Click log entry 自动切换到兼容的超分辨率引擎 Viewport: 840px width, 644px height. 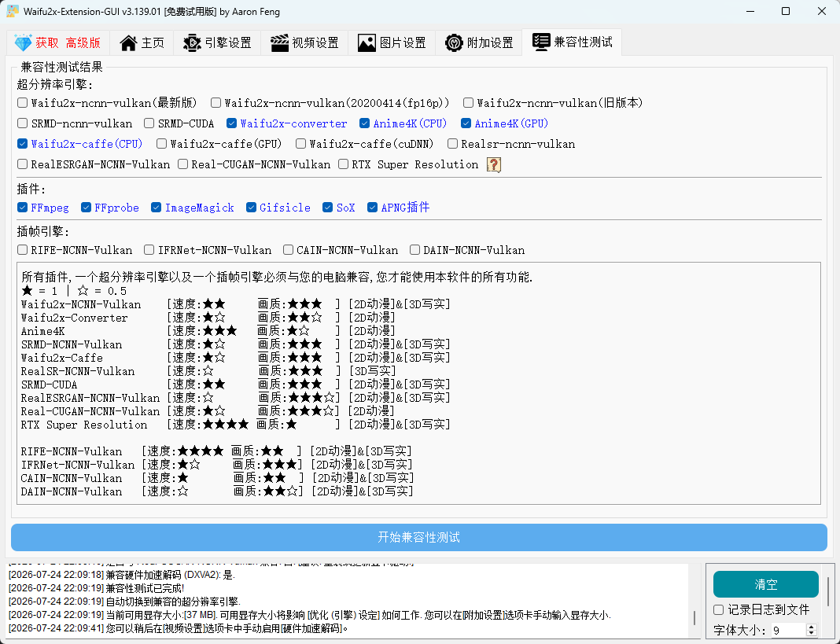coord(124,602)
